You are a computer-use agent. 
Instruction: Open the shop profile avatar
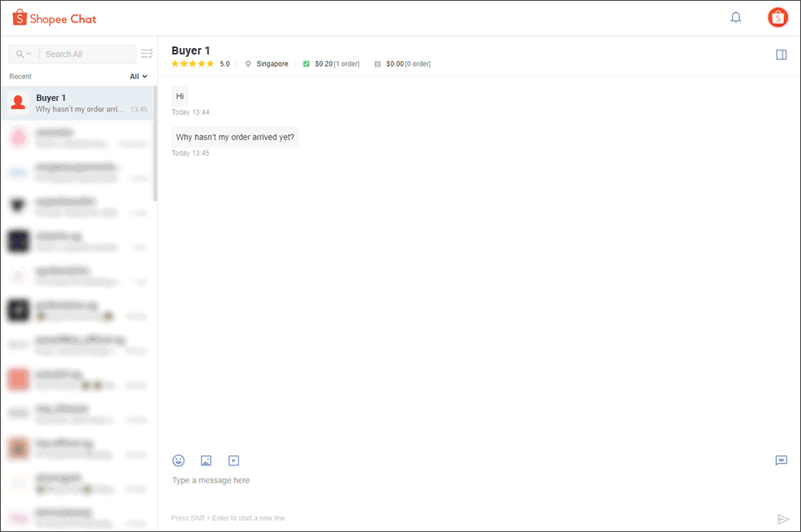(x=777, y=18)
